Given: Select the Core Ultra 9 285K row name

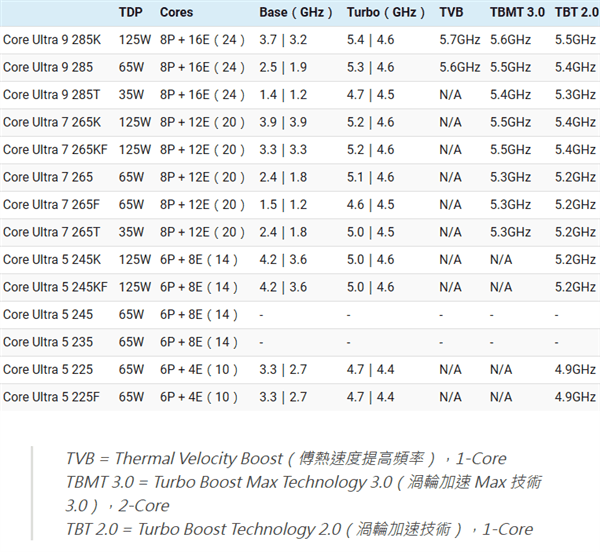Looking at the screenshot, I should [x=52, y=40].
